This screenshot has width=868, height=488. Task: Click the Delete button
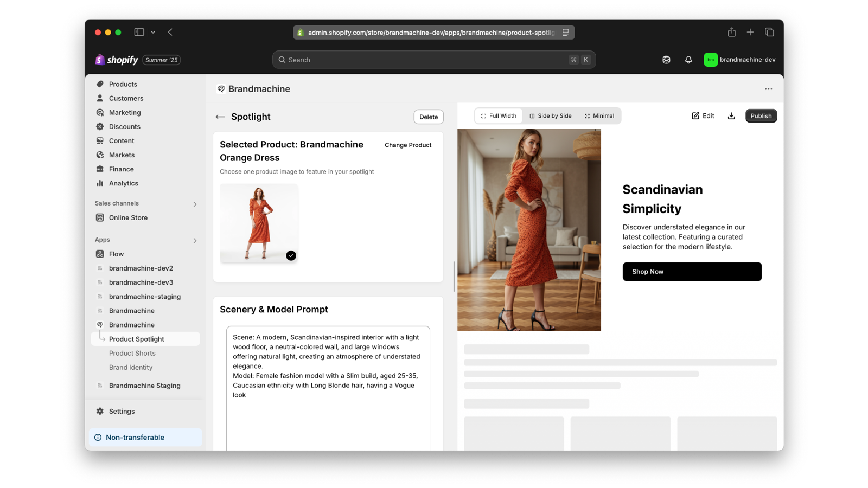click(x=429, y=117)
